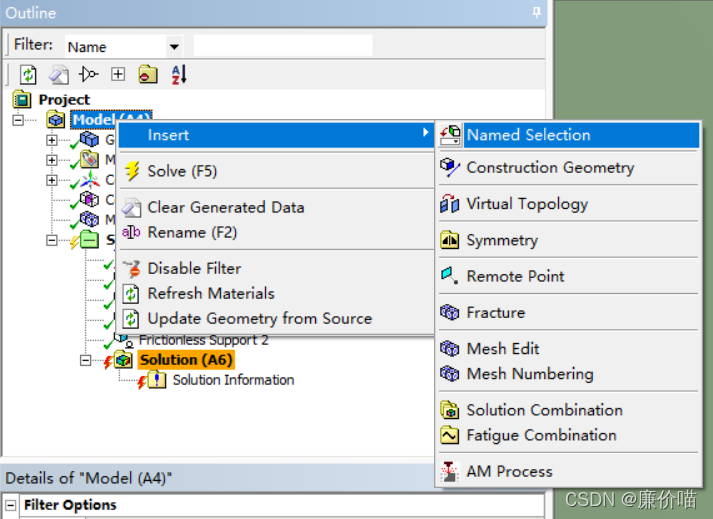Click the Solution (A6) icon
The image size is (713, 519).
[x=123, y=360]
